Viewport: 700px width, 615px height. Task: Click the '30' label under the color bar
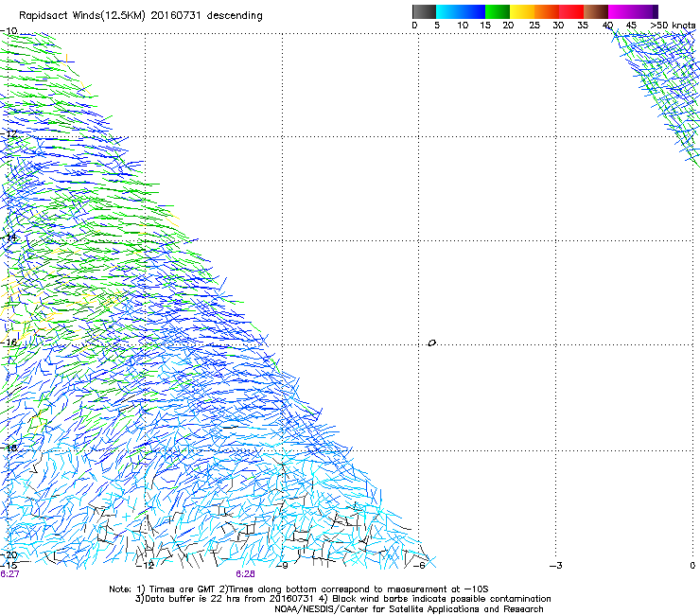[x=558, y=26]
